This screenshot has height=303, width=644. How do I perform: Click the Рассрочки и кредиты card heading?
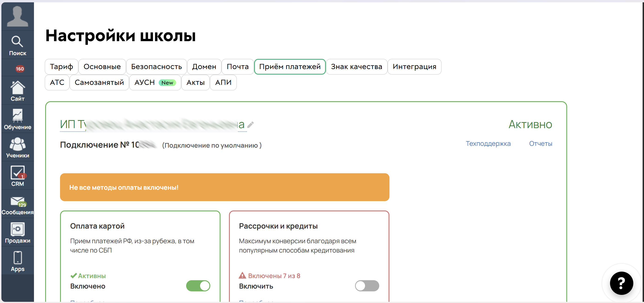[278, 226]
